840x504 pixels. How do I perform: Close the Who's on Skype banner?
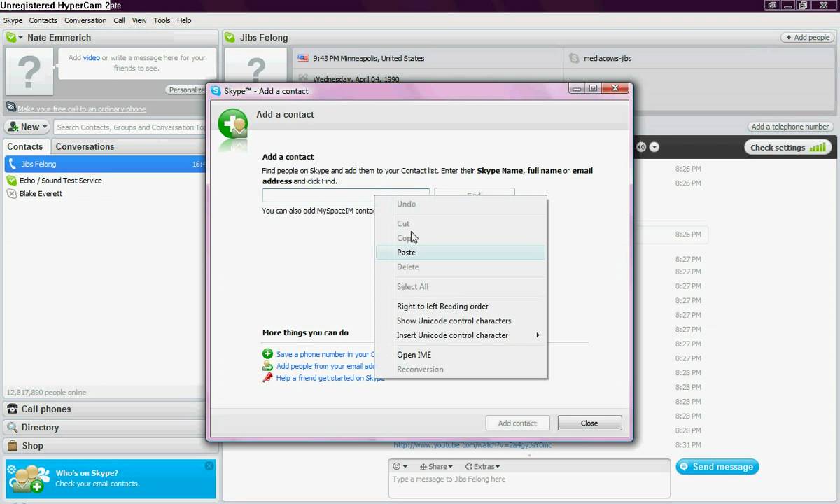tap(209, 466)
